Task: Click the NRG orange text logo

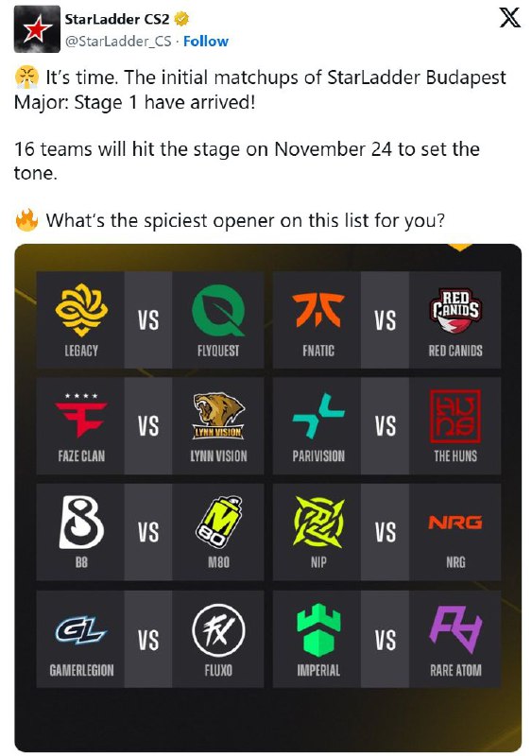Action: (455, 523)
